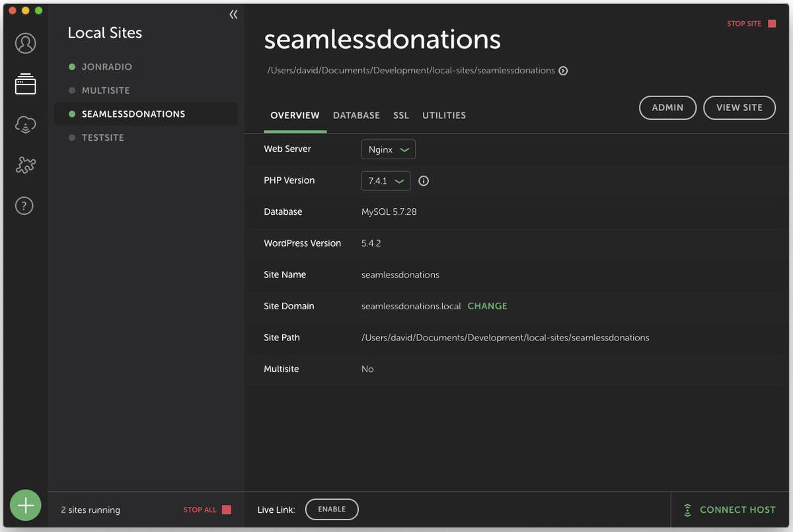Open the cloud Connect icon in sidebar
This screenshot has height=532, width=793.
[x=25, y=125]
